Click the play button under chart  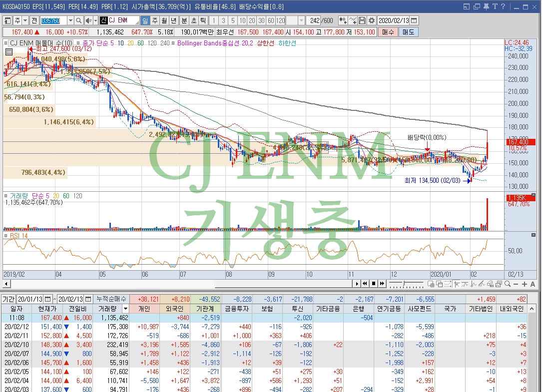click(357, 284)
